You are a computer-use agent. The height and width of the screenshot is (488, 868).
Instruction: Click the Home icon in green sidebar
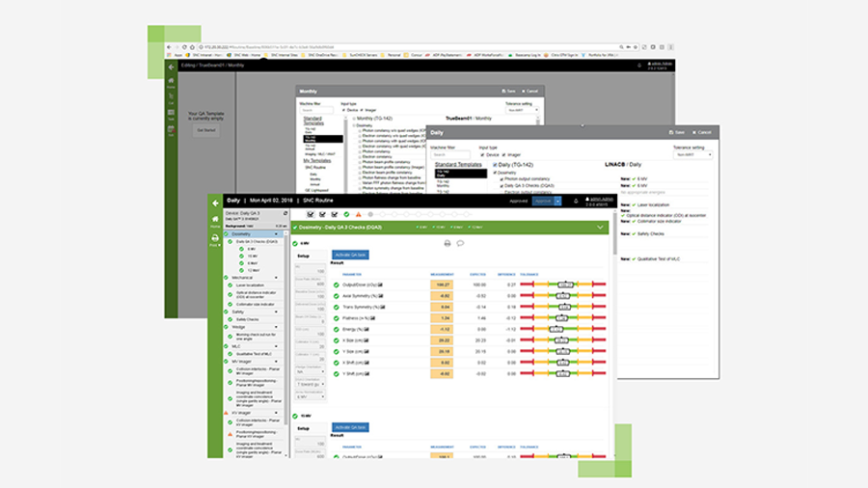215,219
